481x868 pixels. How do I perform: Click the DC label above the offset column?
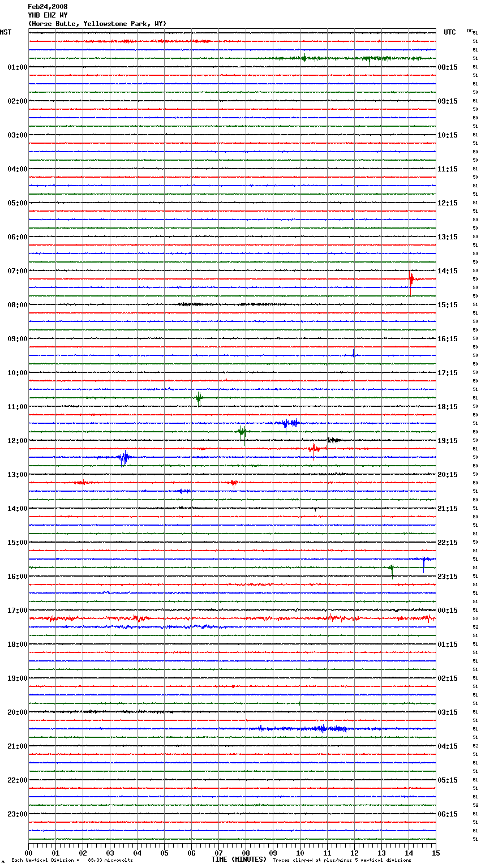(x=470, y=31)
